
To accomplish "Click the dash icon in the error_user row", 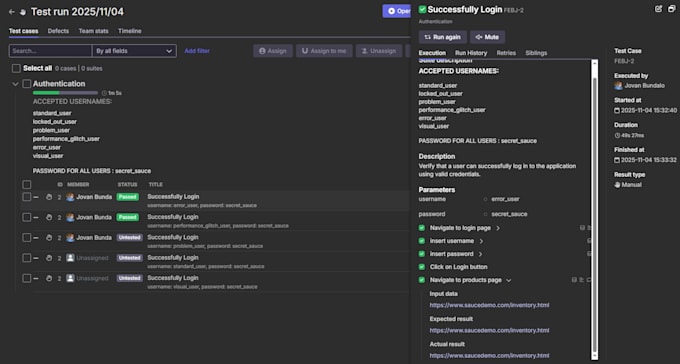I will [36, 197].
